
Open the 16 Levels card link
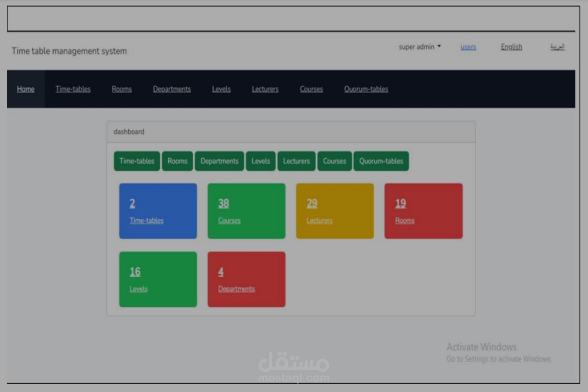tap(139, 289)
